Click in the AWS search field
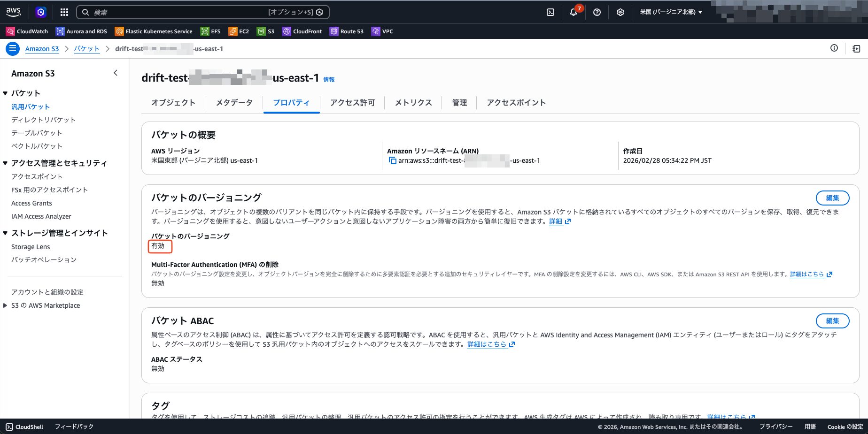 (178, 12)
